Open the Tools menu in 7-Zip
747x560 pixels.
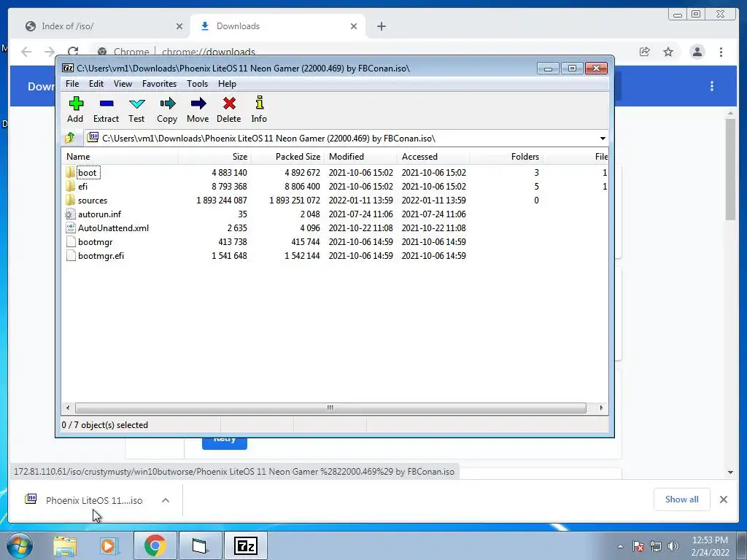197,84
